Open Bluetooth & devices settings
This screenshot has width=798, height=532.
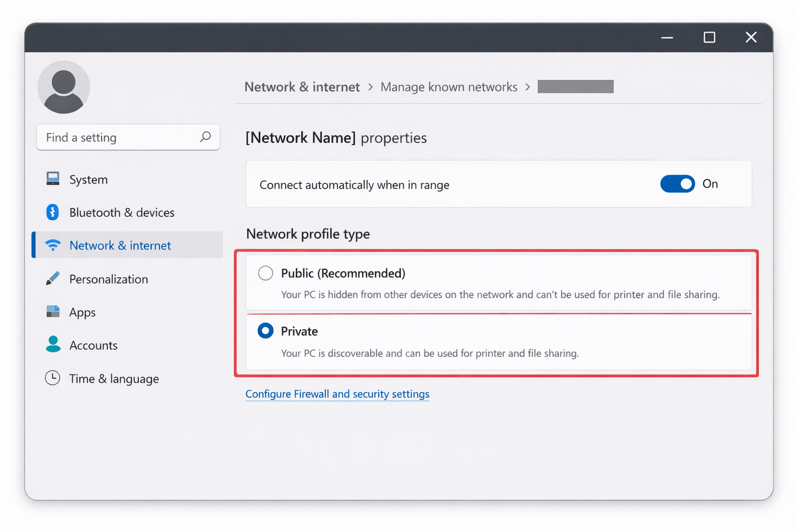pos(52,212)
